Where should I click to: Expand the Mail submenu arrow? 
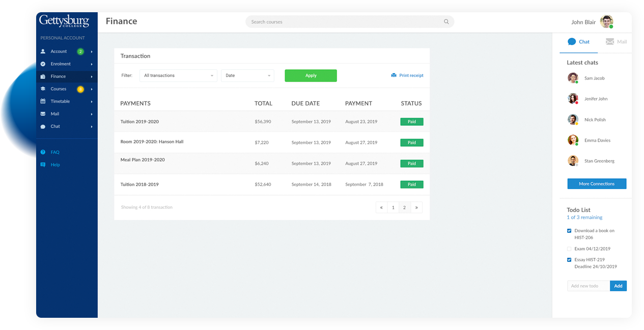(92, 114)
